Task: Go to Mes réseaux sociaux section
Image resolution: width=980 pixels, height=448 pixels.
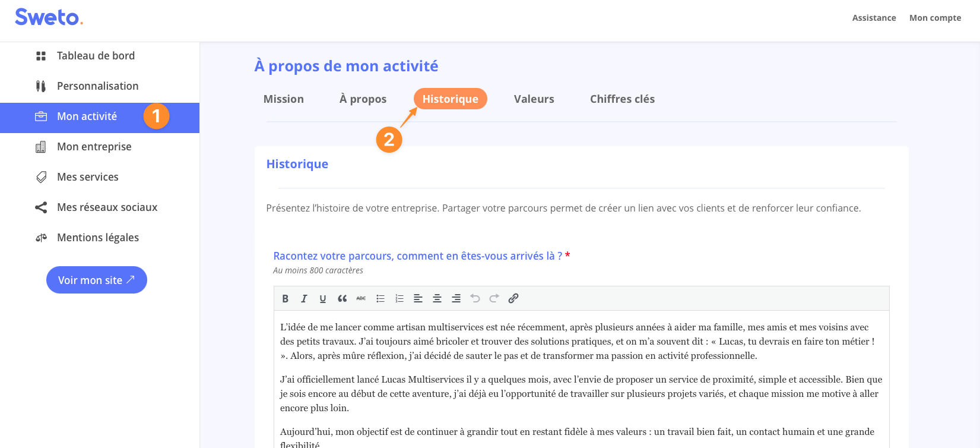Action: click(107, 207)
